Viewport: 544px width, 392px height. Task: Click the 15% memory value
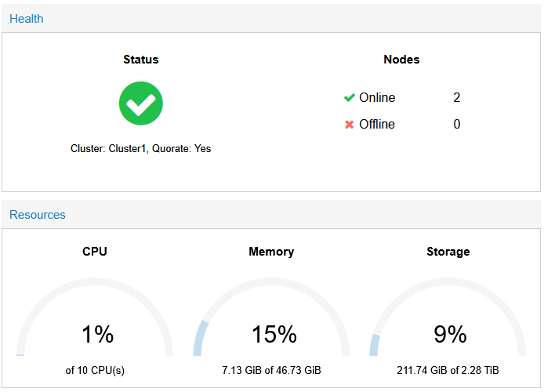point(274,335)
